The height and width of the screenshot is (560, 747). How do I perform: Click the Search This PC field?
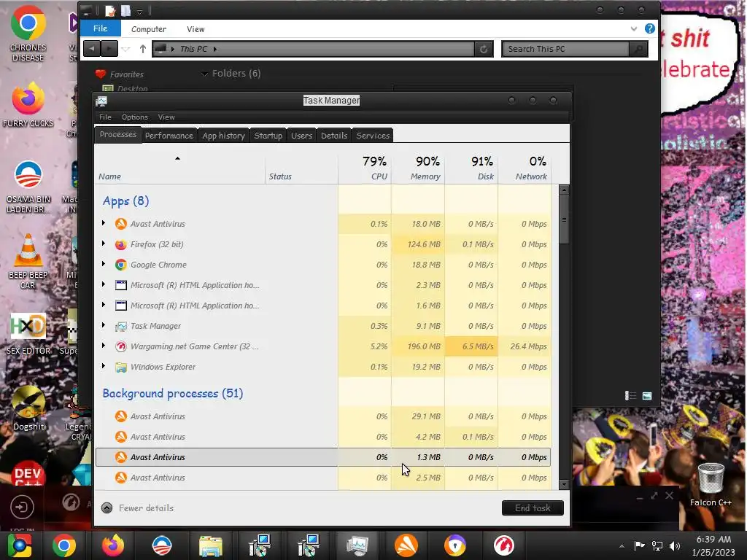click(565, 49)
